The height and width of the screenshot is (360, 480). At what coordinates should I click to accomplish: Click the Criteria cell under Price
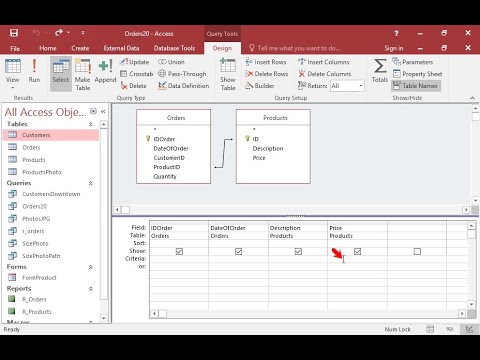click(x=358, y=259)
